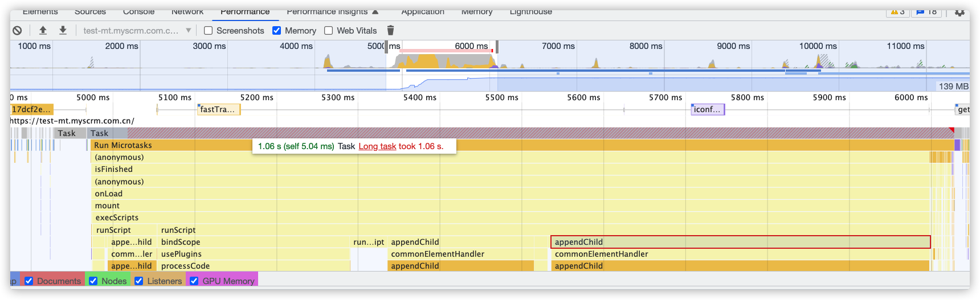This screenshot has width=980, height=300.
Task: Open the recording selector test-mt.myscrm.com.c...
Action: pyautogui.click(x=137, y=31)
